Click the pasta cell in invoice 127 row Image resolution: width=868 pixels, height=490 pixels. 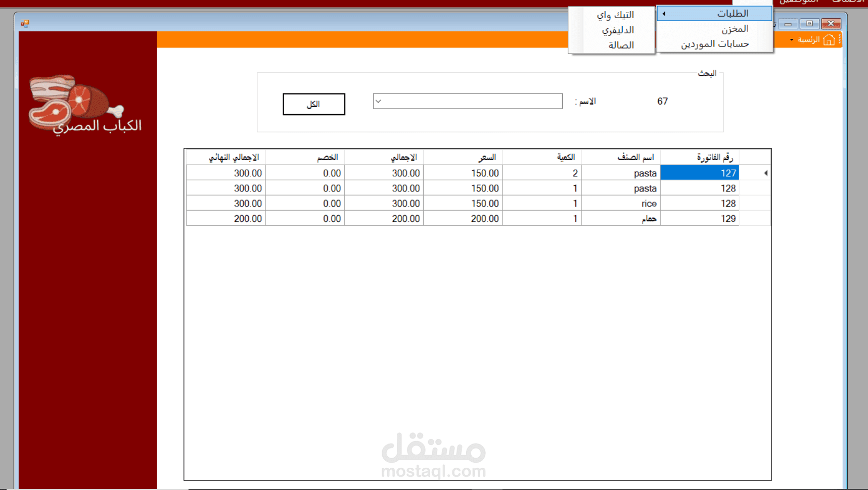[x=621, y=173]
